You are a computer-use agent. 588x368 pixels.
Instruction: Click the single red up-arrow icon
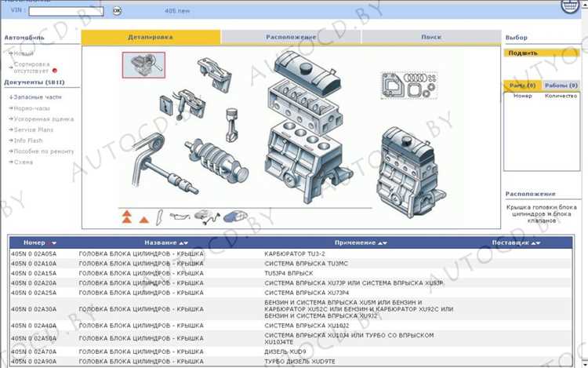pyautogui.click(x=143, y=217)
